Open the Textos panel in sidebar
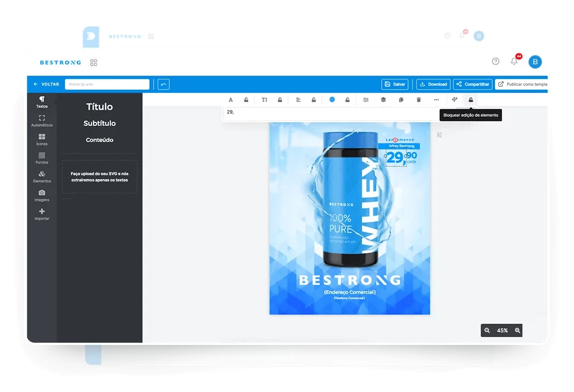The image size is (574, 392). 41,102
